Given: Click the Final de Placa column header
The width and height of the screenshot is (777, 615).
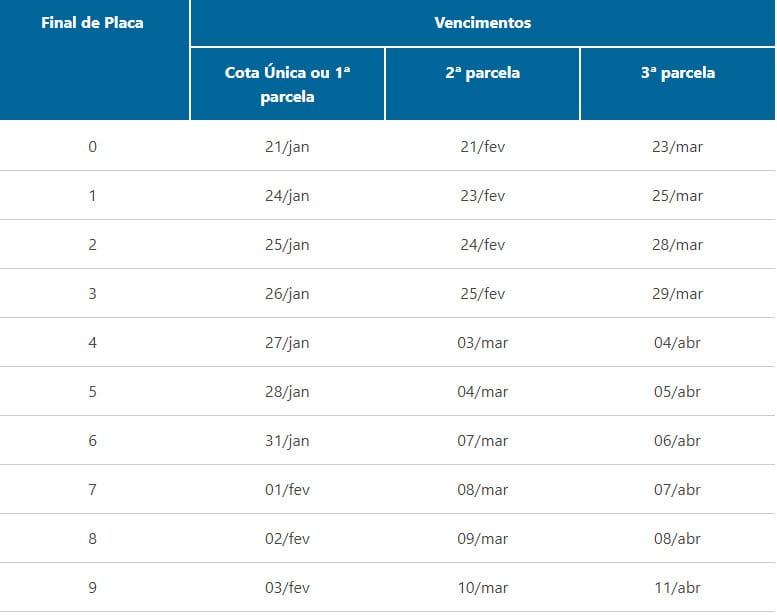Looking at the screenshot, I should (x=92, y=22).
